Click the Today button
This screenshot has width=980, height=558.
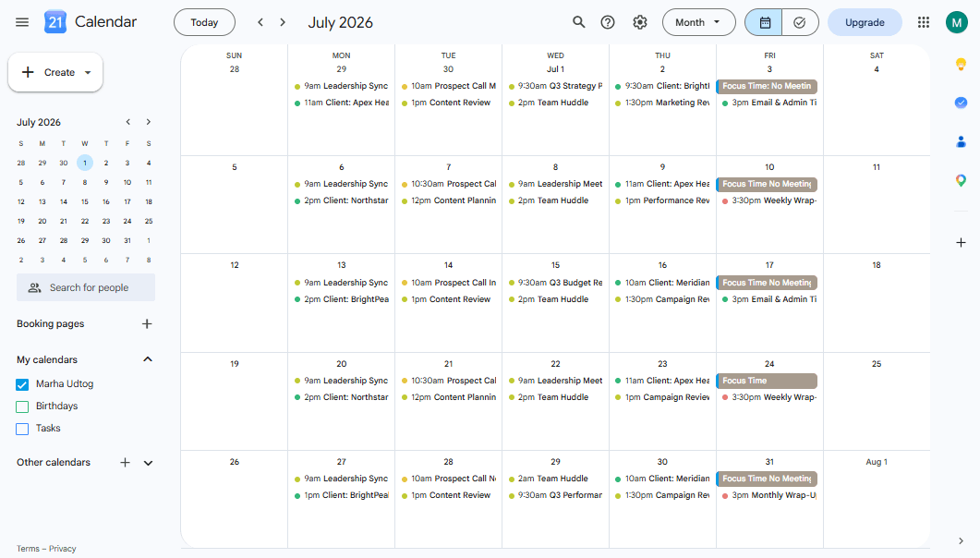tap(204, 22)
